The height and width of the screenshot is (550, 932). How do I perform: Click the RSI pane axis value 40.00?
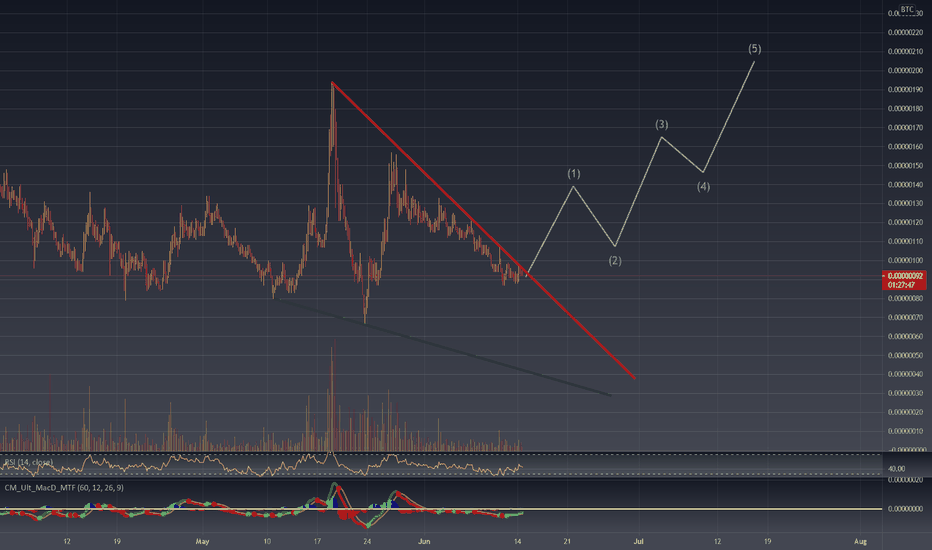coord(896,469)
